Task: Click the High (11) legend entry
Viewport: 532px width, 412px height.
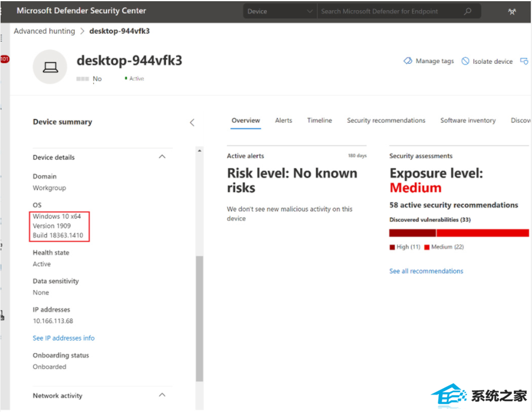Action: tap(405, 247)
